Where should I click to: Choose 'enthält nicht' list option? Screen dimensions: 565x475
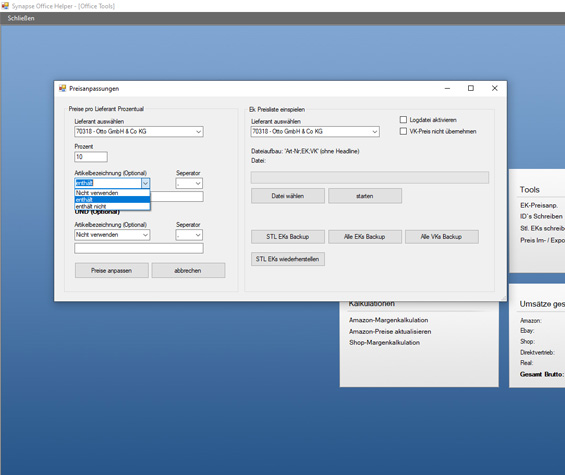112,207
